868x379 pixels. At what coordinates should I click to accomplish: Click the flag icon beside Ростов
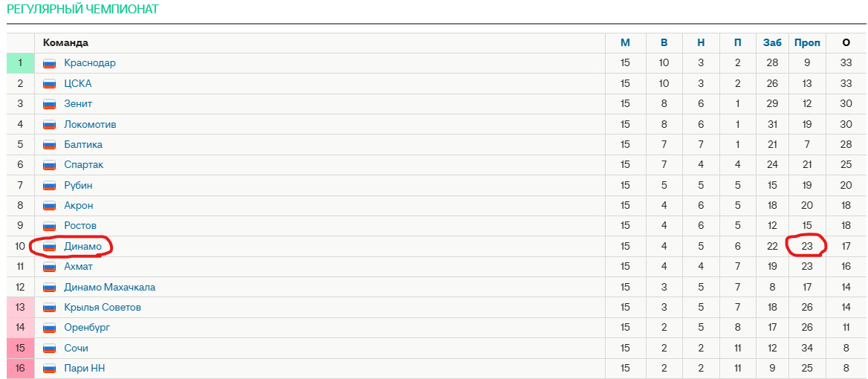pos(50,226)
